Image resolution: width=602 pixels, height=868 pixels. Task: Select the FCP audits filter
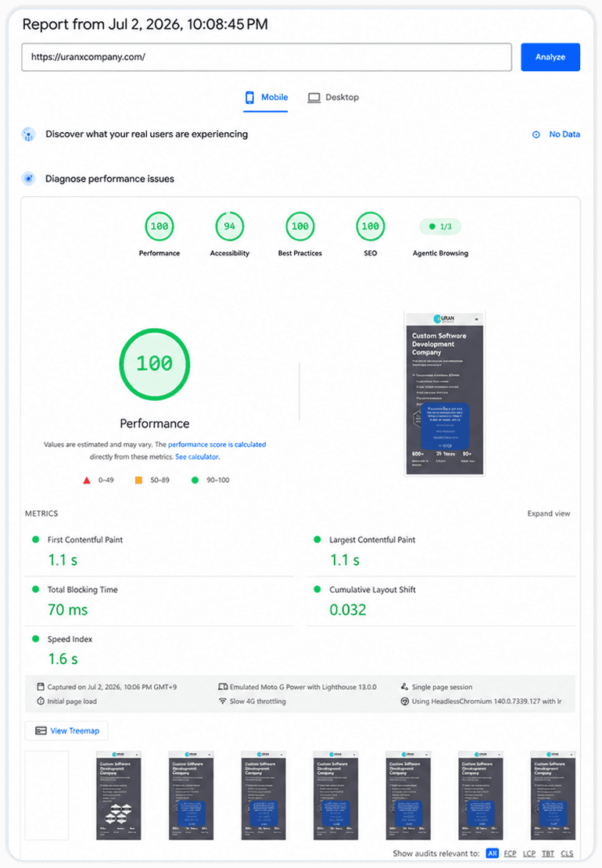pyautogui.click(x=510, y=854)
